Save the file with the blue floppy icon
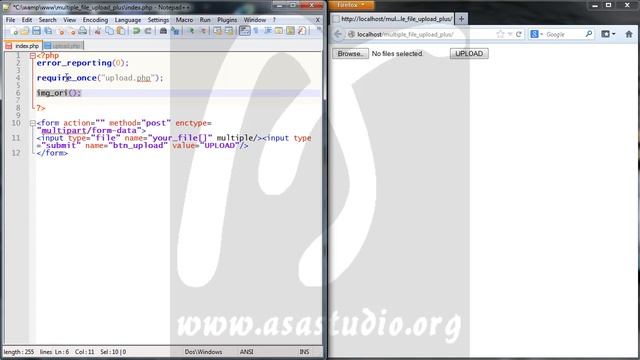Image resolution: width=640 pixels, height=360 pixels. click(36, 31)
